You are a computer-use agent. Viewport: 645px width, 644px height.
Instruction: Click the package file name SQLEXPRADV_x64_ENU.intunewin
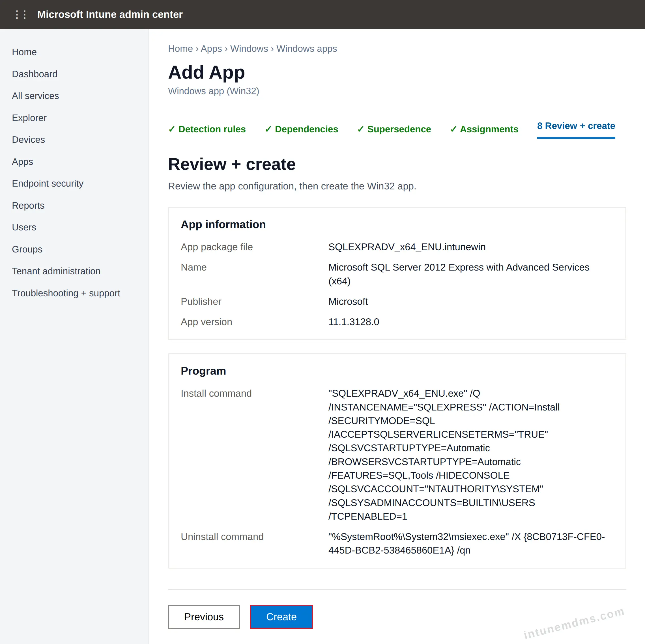(x=407, y=247)
